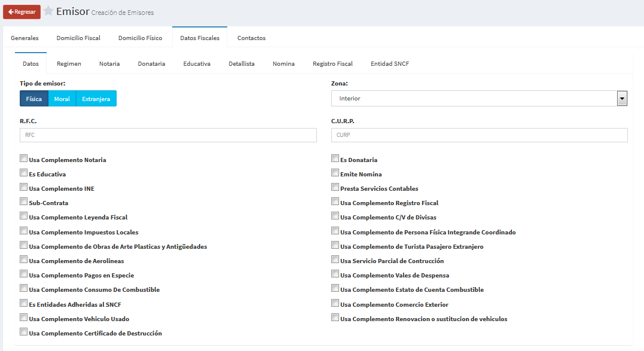
Task: Check Presta Servicios Contables option
Action: click(x=335, y=188)
